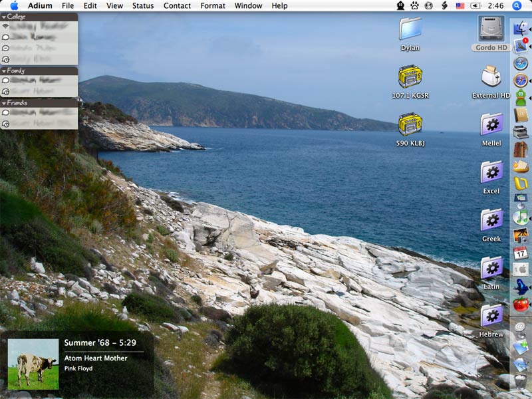Click the Spotlight search icon
Screen dimensions: 532x399
pos(517,5)
